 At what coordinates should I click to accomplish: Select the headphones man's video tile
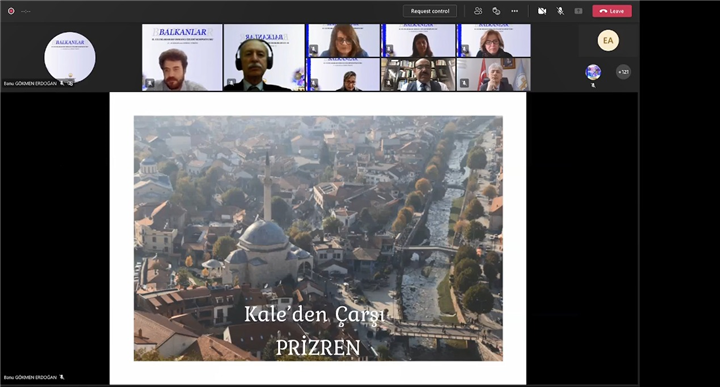click(x=264, y=57)
